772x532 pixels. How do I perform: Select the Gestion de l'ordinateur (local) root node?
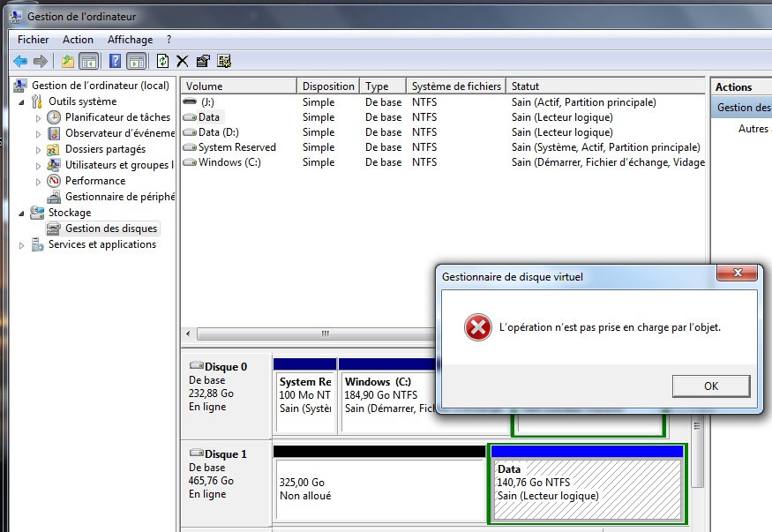101,86
